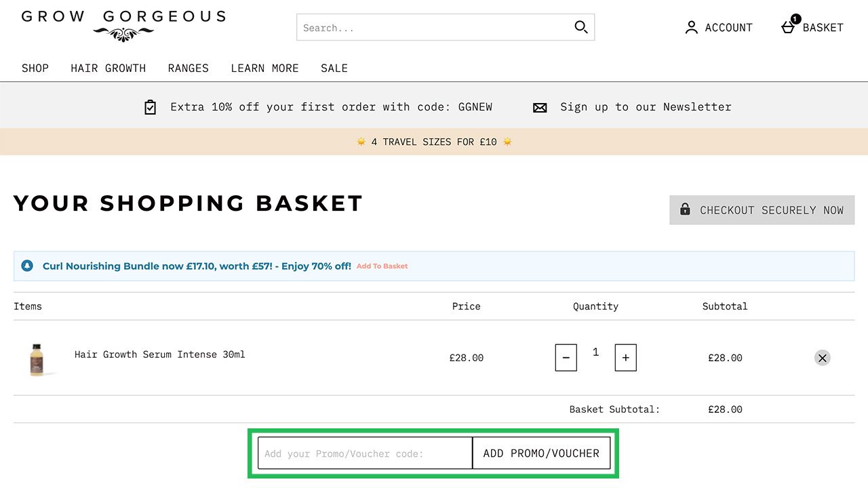868x488 pixels.
Task: Click the Quantity column header
Action: (x=595, y=306)
